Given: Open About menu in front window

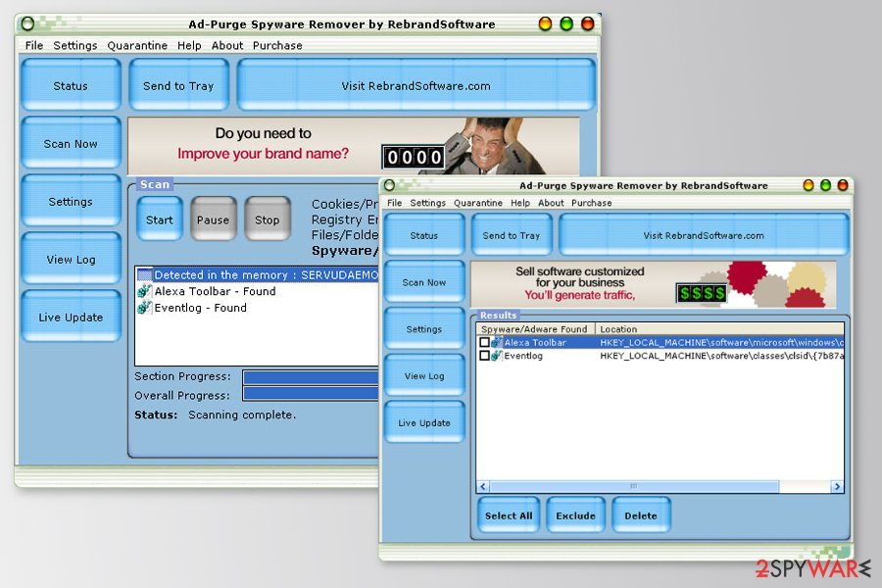Looking at the screenshot, I should 551,203.
